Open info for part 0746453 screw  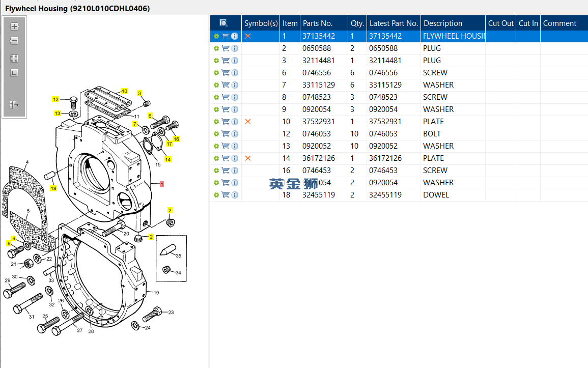pos(235,171)
